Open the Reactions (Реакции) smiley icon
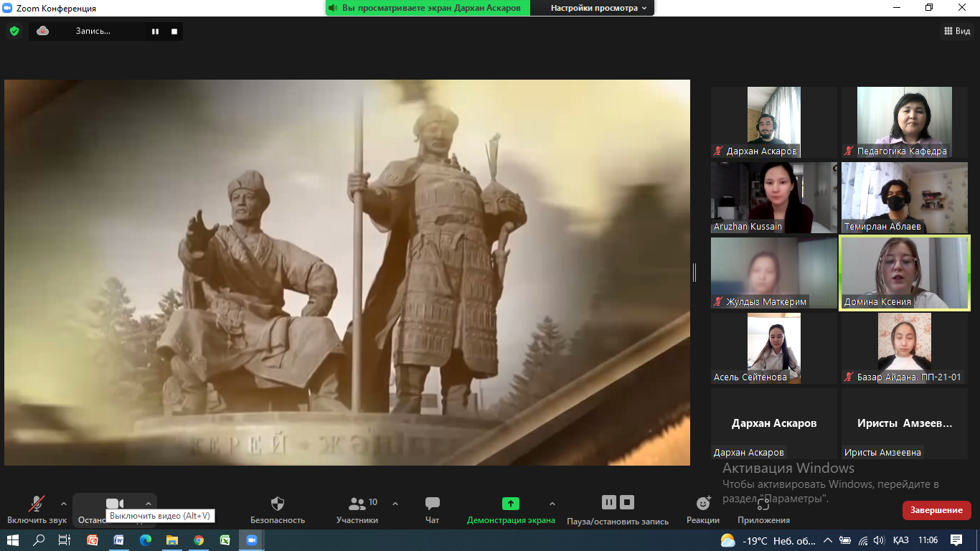The image size is (980, 551). coord(703,504)
